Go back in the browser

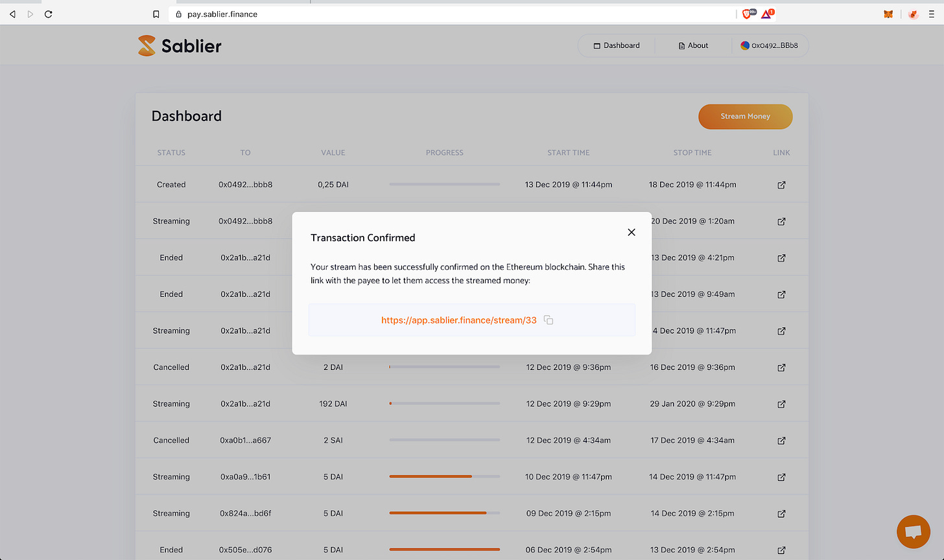tap(12, 14)
